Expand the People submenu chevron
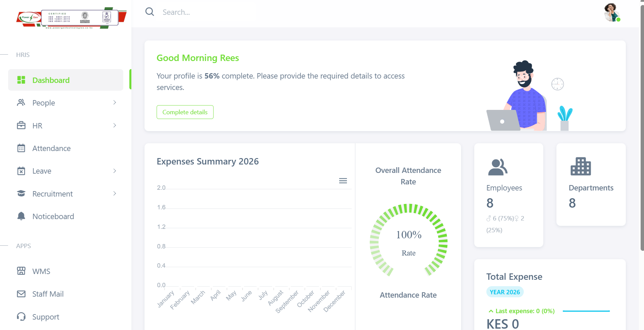This screenshot has height=330, width=644. point(115,102)
